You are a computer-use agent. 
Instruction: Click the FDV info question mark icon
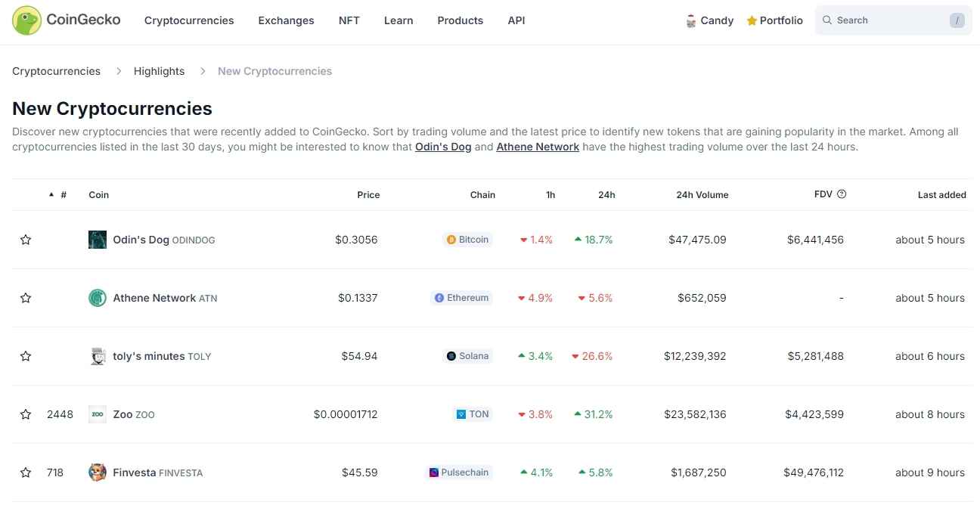[x=842, y=194]
